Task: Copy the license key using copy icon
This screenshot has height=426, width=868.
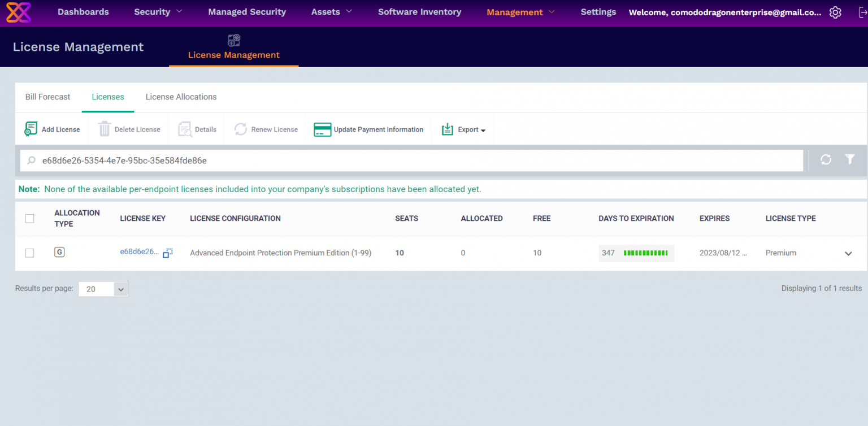Action: pyautogui.click(x=167, y=253)
